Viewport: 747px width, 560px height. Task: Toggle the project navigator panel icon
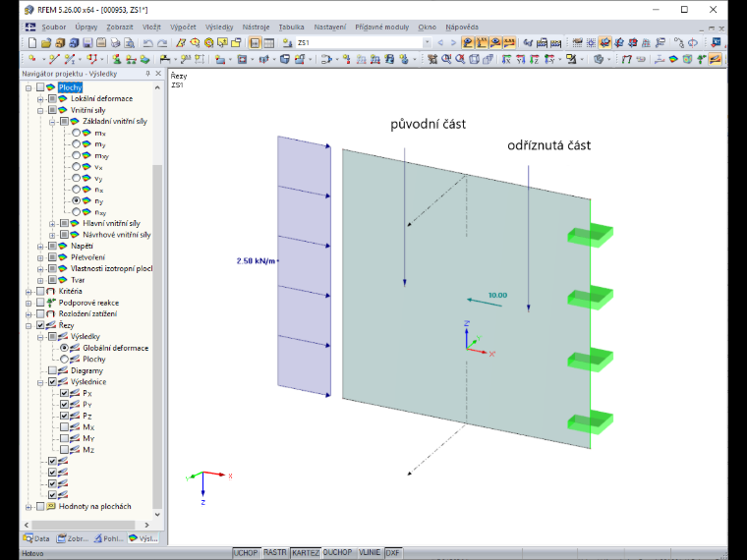[255, 43]
